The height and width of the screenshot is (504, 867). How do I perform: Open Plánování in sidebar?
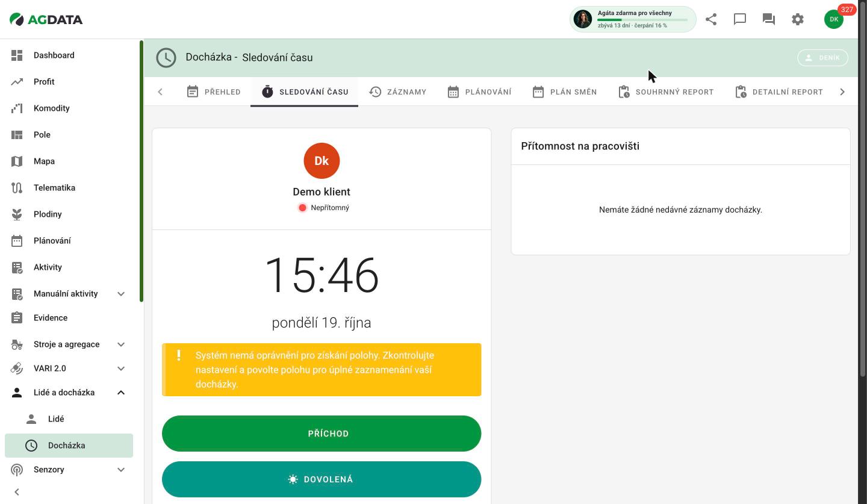[69, 241]
